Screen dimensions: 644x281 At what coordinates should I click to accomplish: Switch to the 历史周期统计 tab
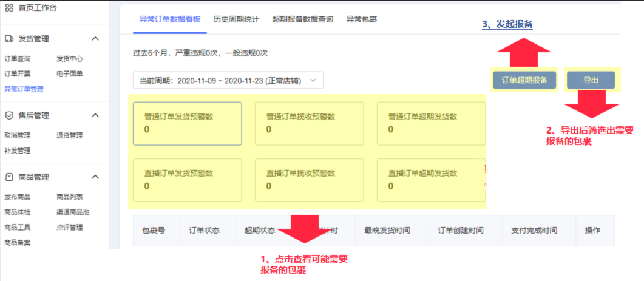coord(236,19)
